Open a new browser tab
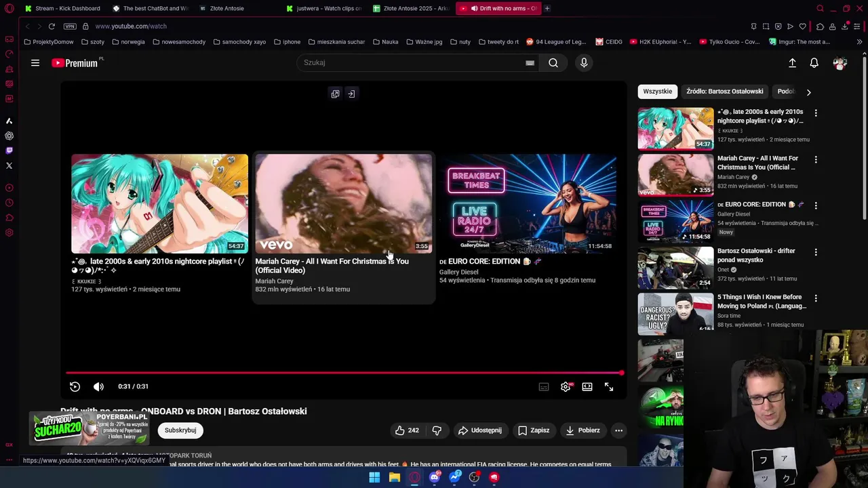Image resolution: width=868 pixels, height=488 pixels. 547,8
